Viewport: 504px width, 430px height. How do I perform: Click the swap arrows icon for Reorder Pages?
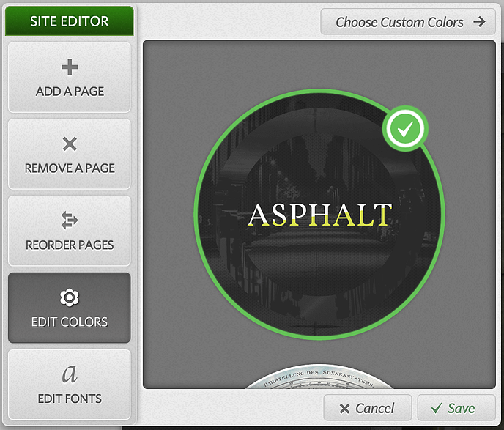point(70,220)
